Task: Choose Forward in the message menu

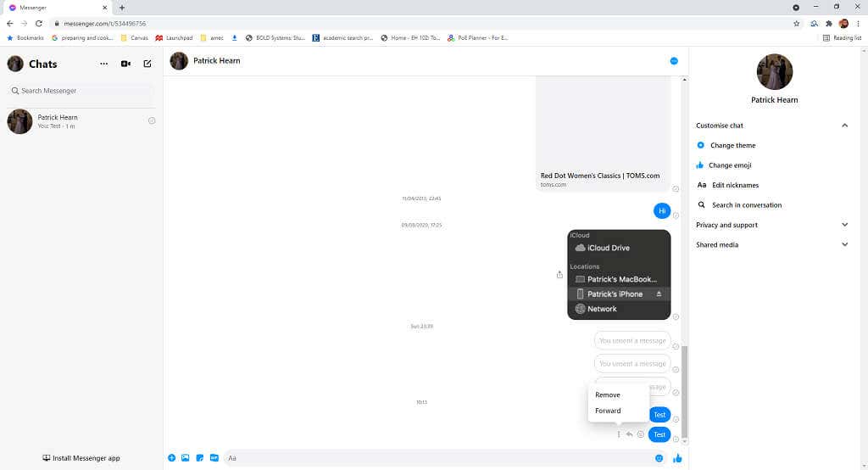Action: pos(608,411)
